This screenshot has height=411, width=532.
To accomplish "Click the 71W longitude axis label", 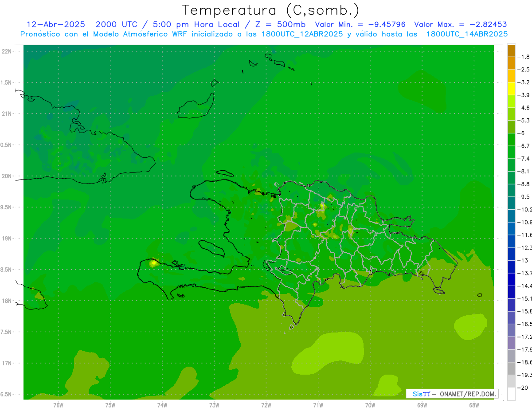I will [318, 405].
